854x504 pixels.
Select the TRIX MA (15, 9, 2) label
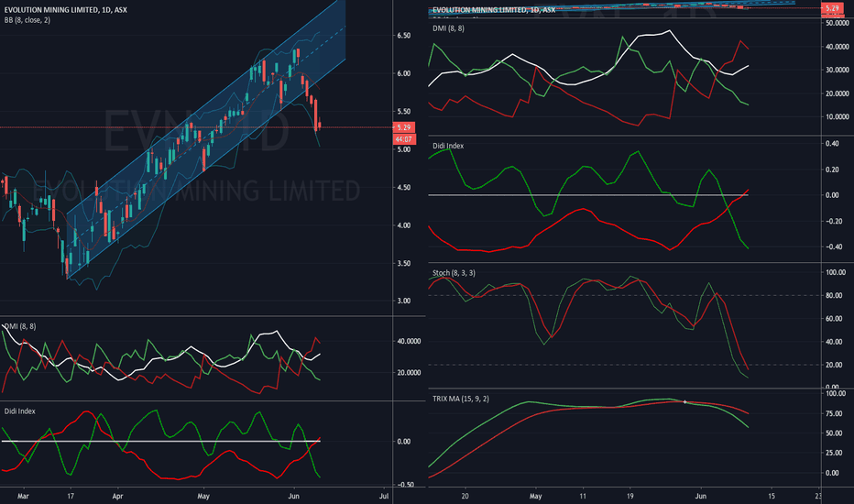pyautogui.click(x=461, y=399)
